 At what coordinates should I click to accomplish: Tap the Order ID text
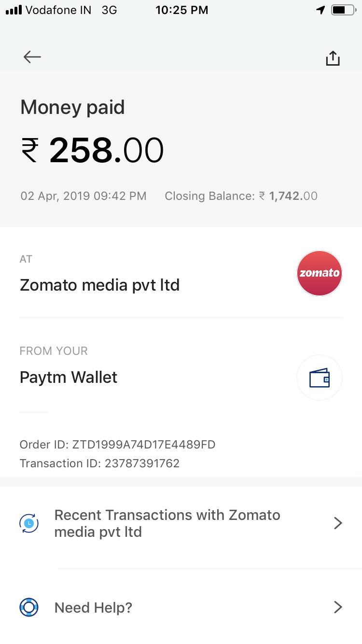click(117, 445)
